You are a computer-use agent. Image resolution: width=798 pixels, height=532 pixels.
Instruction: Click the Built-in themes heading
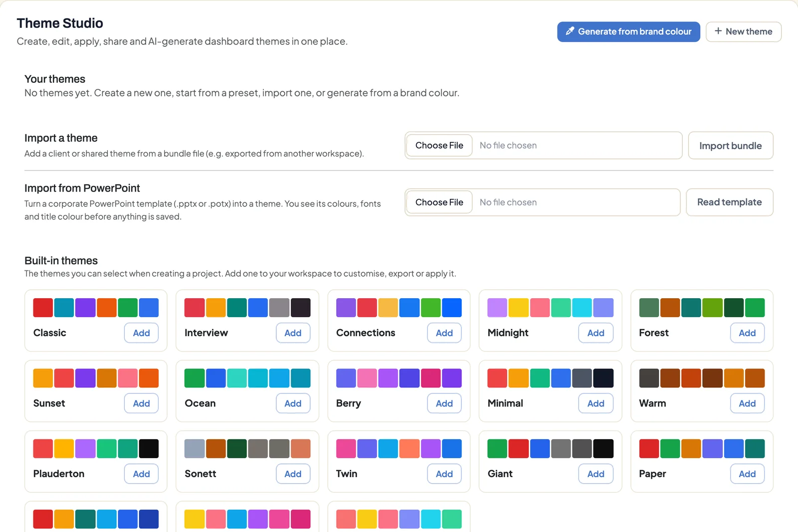pyautogui.click(x=61, y=260)
